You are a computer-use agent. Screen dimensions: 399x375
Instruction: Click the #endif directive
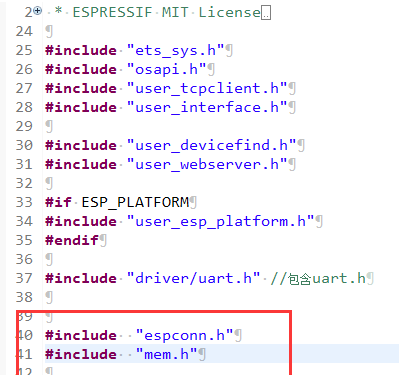point(72,240)
